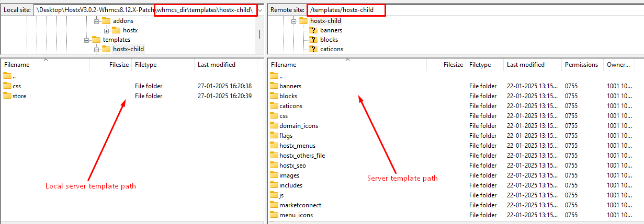The width and height of the screenshot is (644, 224).
Task: Sort remote list by Permissions column
Action: (x=581, y=65)
